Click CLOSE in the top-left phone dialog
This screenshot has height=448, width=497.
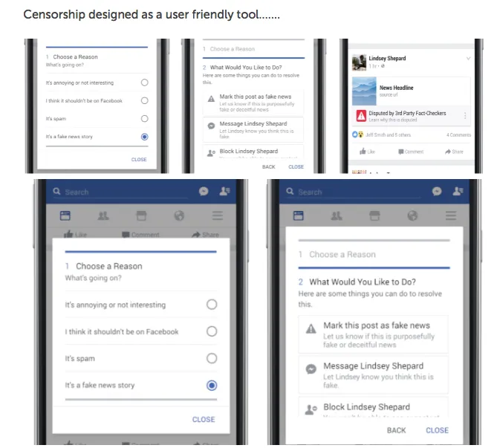coord(139,160)
